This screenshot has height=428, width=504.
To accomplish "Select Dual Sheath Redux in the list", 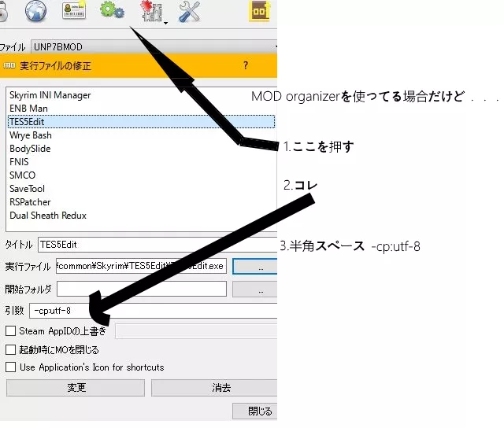I will pos(141,216).
